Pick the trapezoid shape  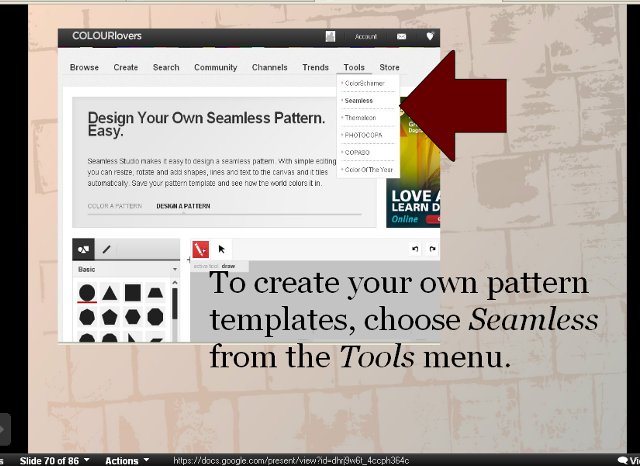156,292
